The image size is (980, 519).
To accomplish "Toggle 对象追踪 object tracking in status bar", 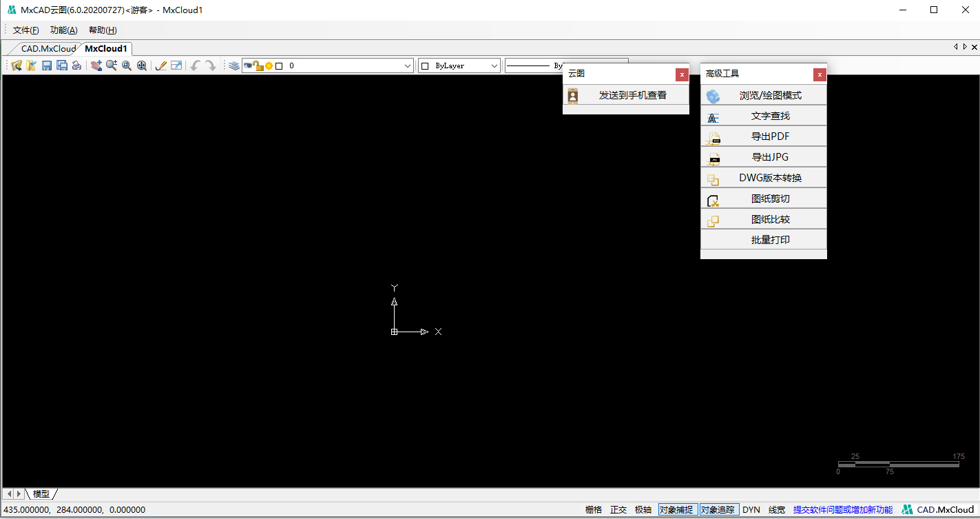I will [x=719, y=510].
